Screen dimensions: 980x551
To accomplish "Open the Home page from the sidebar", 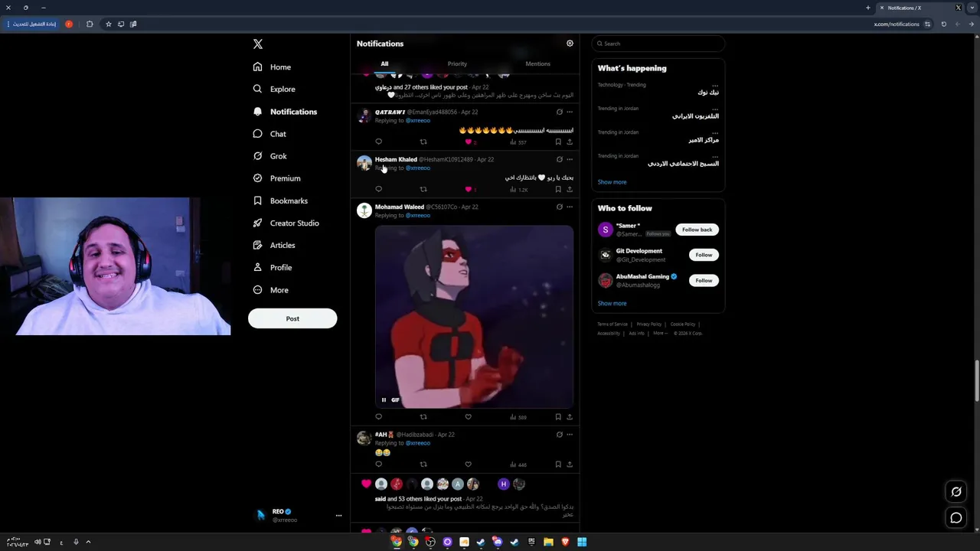I will (x=272, y=67).
